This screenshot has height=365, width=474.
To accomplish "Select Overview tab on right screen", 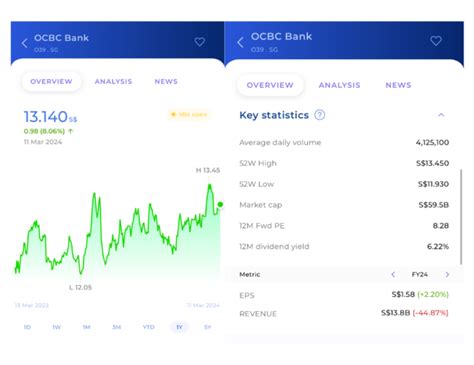I will 270,85.
